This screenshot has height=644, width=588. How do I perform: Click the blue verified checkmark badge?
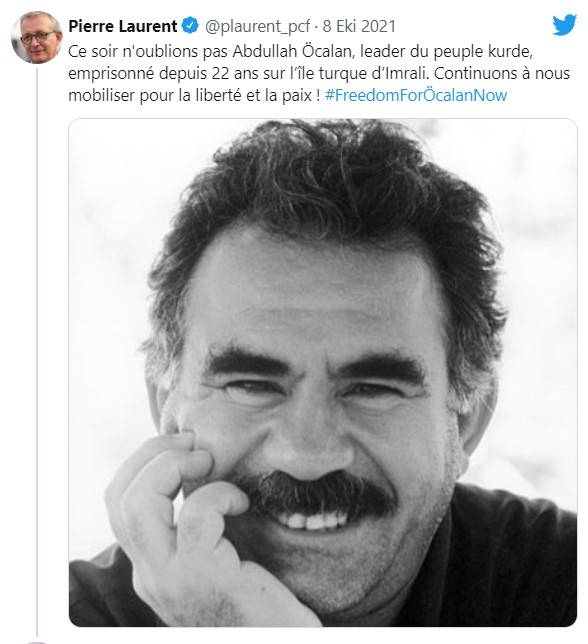coord(190,26)
